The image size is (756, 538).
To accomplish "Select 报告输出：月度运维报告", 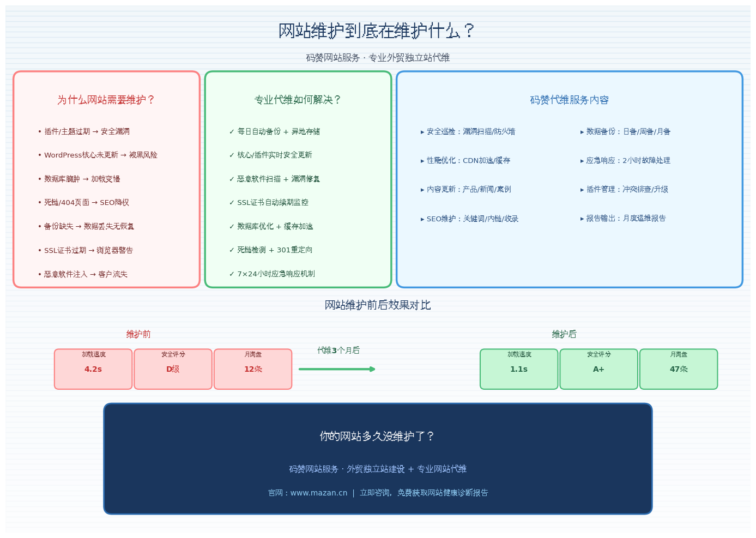I will click(623, 219).
